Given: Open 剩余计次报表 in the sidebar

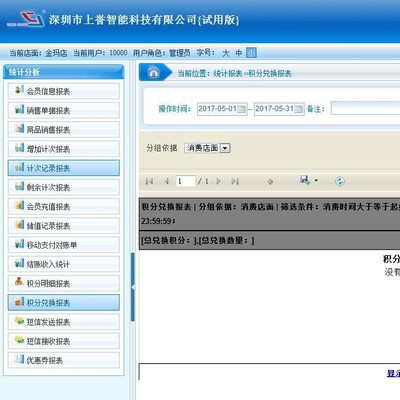Looking at the screenshot, I should (63, 187).
